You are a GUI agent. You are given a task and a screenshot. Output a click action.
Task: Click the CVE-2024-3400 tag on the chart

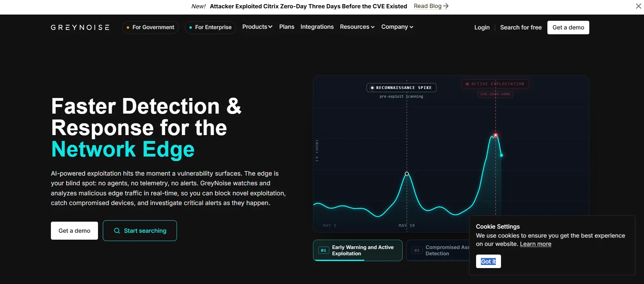tap(495, 94)
